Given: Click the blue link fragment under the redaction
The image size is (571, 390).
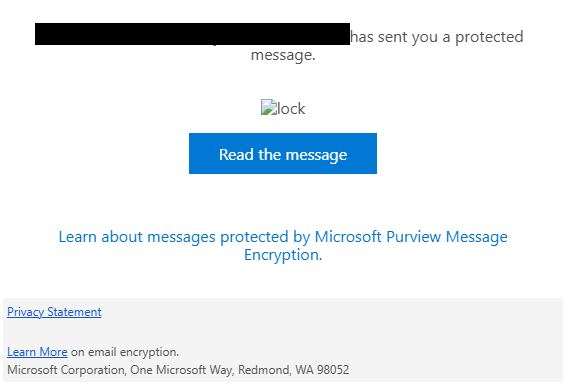Looking at the screenshot, I should click(x=214, y=45).
